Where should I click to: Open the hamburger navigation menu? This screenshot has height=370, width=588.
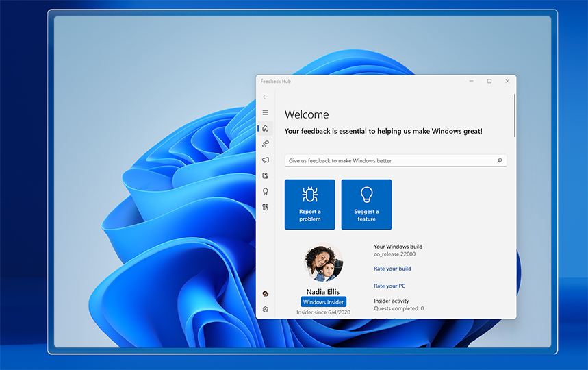click(x=266, y=112)
